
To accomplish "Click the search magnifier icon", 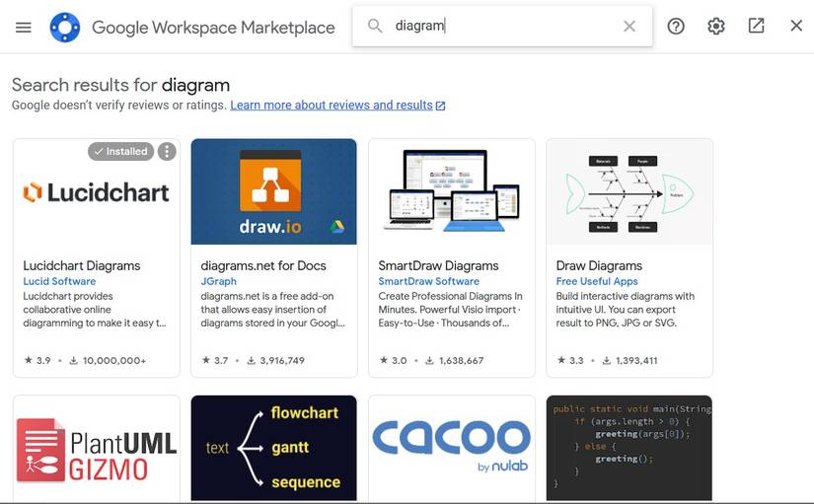I will [375, 26].
